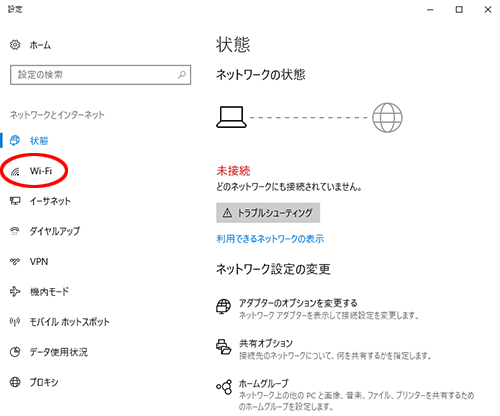Viewport: 500px width, 416px height.
Task: Click the モバイル ホットスポット antenna icon
Action: click(15, 322)
